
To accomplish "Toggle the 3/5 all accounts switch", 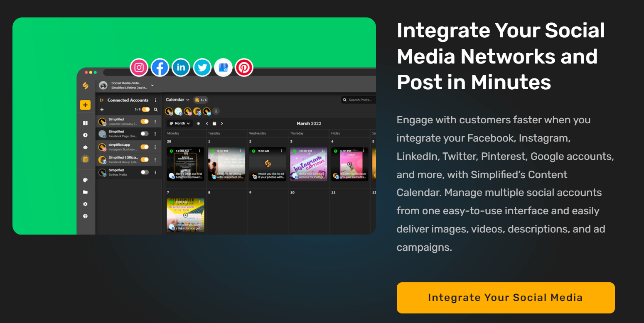I will point(146,110).
